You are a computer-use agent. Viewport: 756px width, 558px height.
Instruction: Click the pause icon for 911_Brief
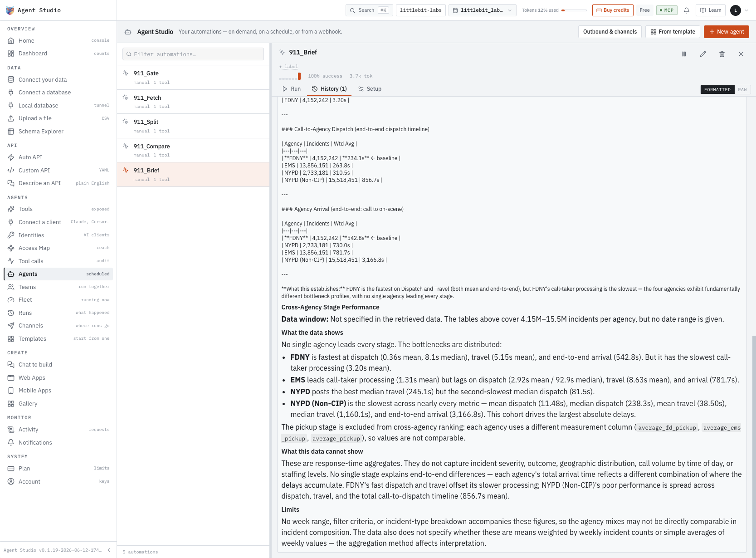(684, 54)
